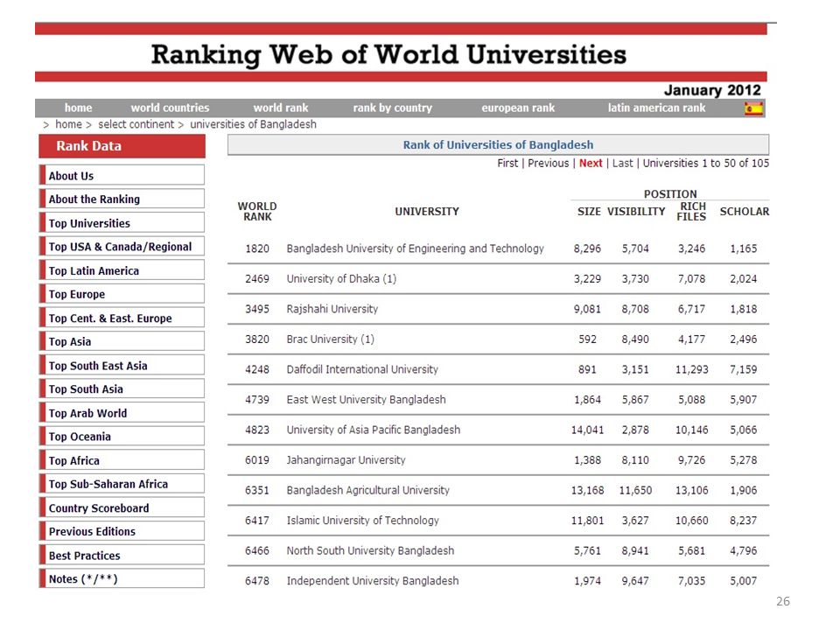Open About the Ranking sidebar item

point(122,199)
